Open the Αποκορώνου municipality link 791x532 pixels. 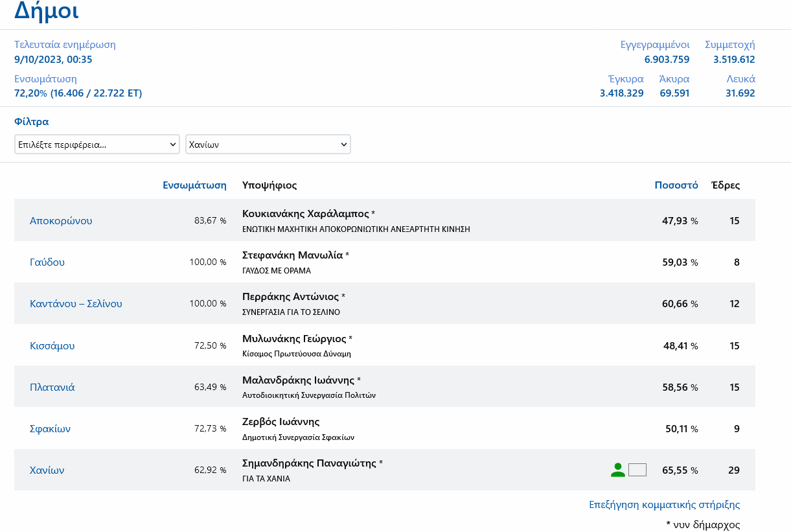(61, 220)
